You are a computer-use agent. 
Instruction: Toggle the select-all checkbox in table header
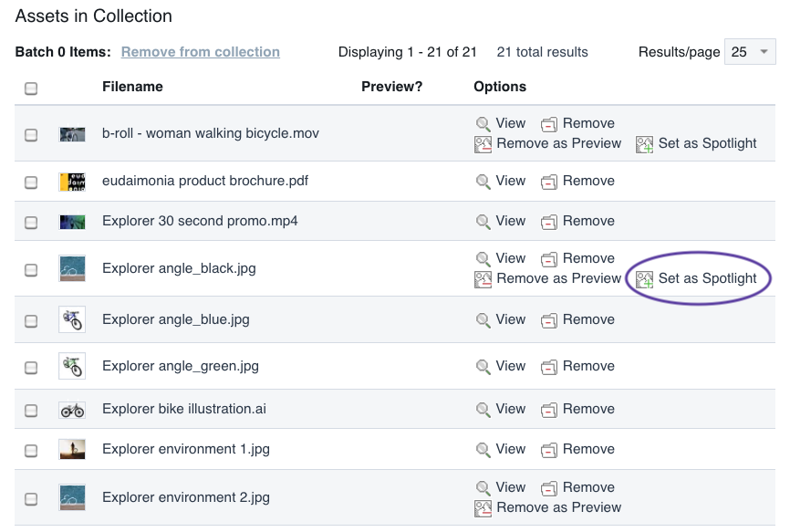coord(31,89)
